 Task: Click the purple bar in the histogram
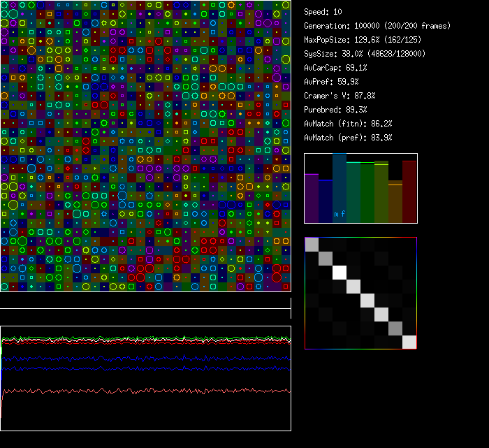pos(312,198)
